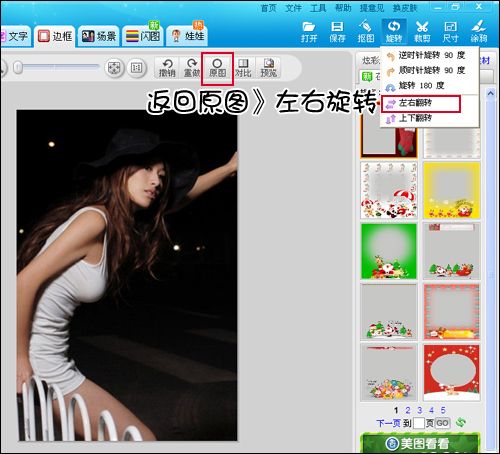Click the 重做 redo icon
Viewport: 500px width, 454px height.
point(192,68)
